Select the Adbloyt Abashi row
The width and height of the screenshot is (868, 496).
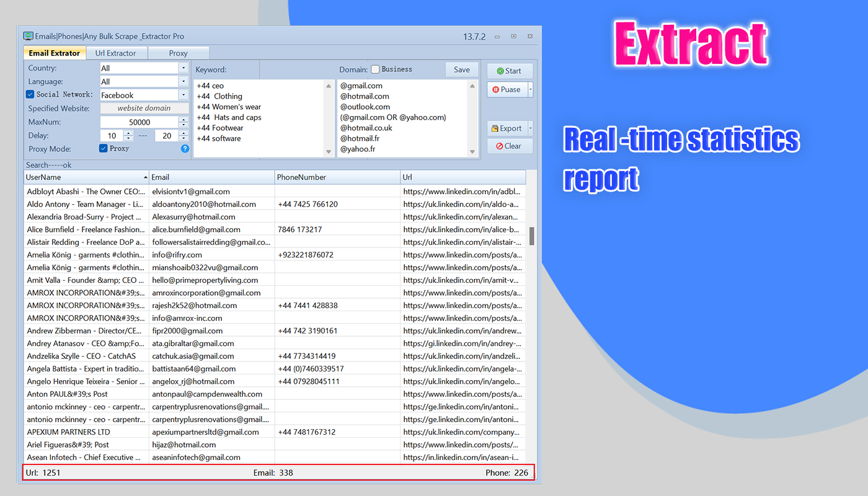274,192
